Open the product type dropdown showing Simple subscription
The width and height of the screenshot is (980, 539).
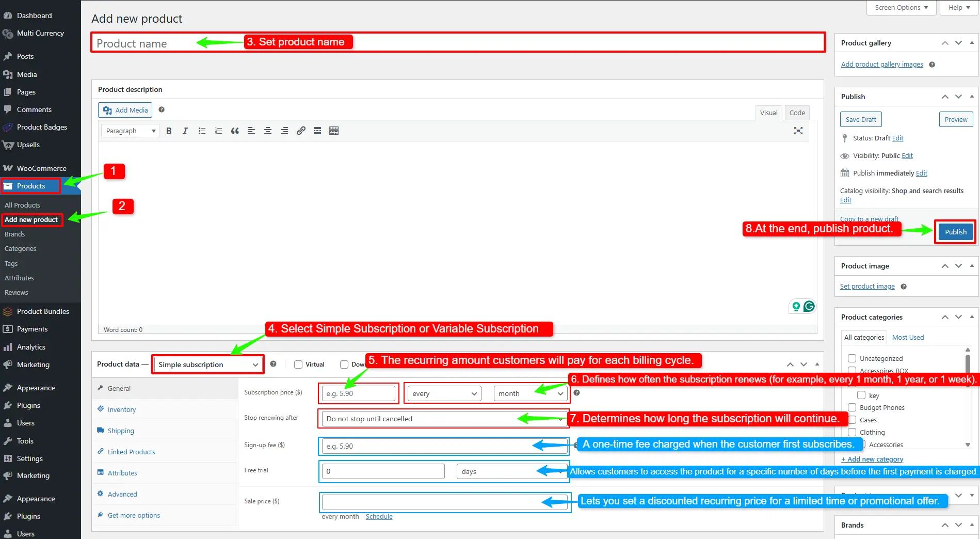click(x=208, y=364)
